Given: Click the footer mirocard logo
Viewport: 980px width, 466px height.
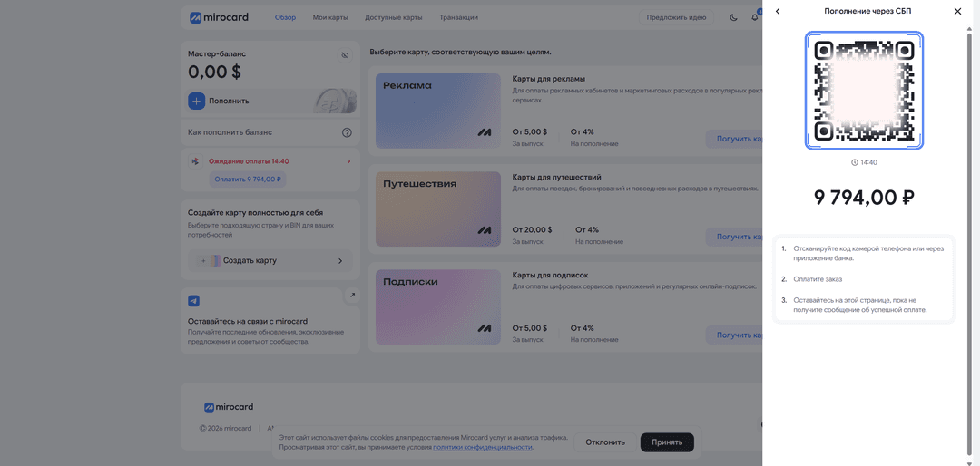Looking at the screenshot, I should coord(229,407).
